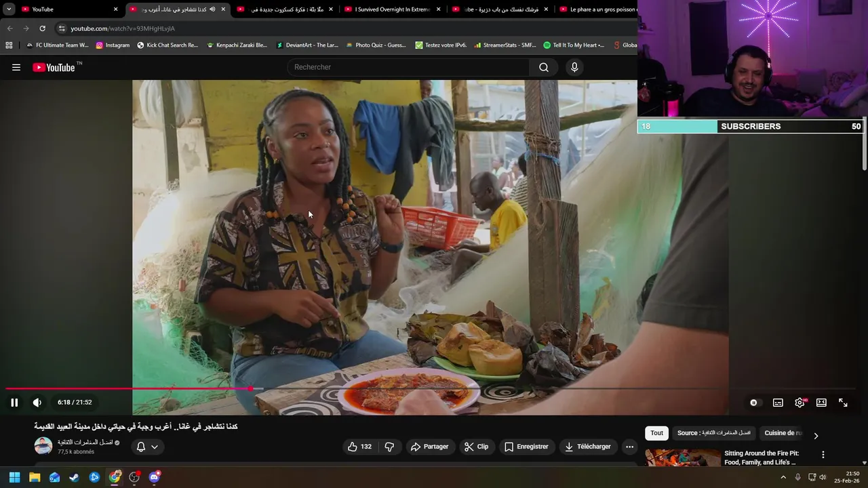Open File Explorer from taskbar
This screenshot has height=488, width=868.
pos(35,477)
